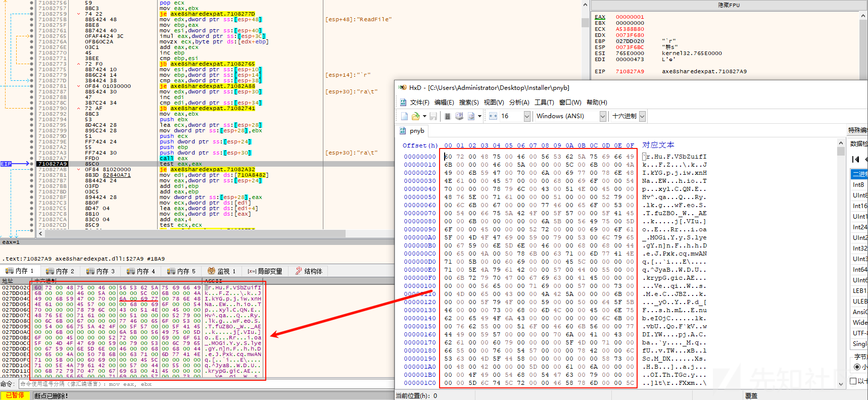Select the 小 byte-order radio button
Screen dimensions: 868x400
pyautogui.click(x=857, y=367)
